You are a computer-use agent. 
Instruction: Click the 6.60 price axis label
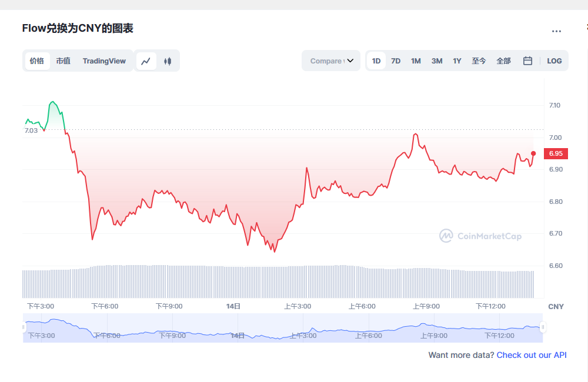point(556,266)
